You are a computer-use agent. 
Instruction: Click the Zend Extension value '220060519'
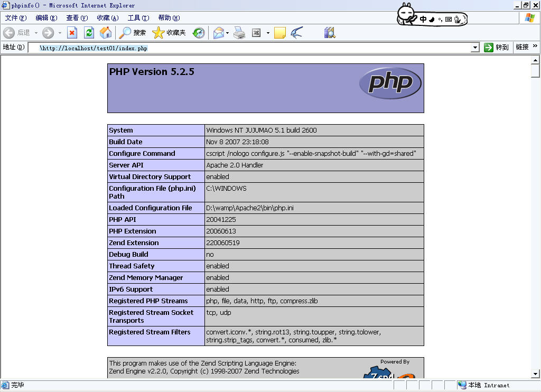point(223,242)
